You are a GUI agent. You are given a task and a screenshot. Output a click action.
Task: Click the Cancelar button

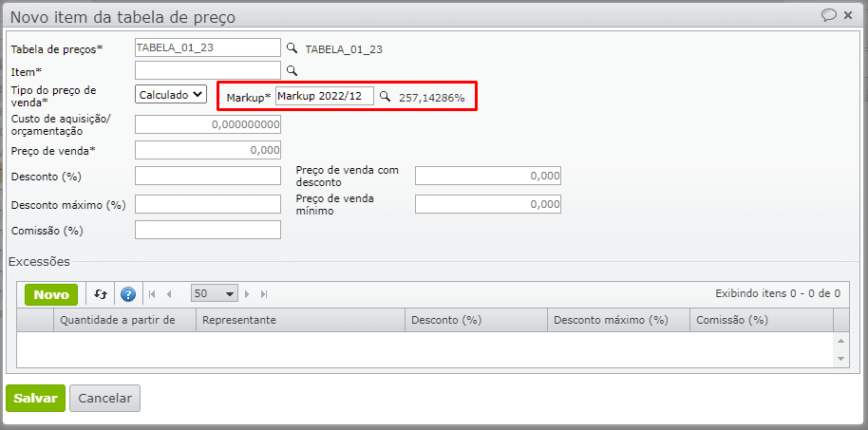pyautogui.click(x=104, y=399)
